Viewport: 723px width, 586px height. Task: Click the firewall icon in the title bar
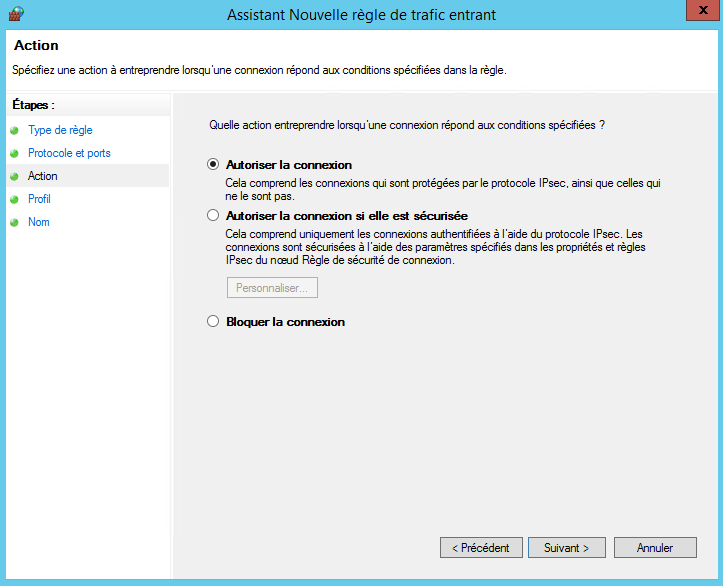point(15,14)
